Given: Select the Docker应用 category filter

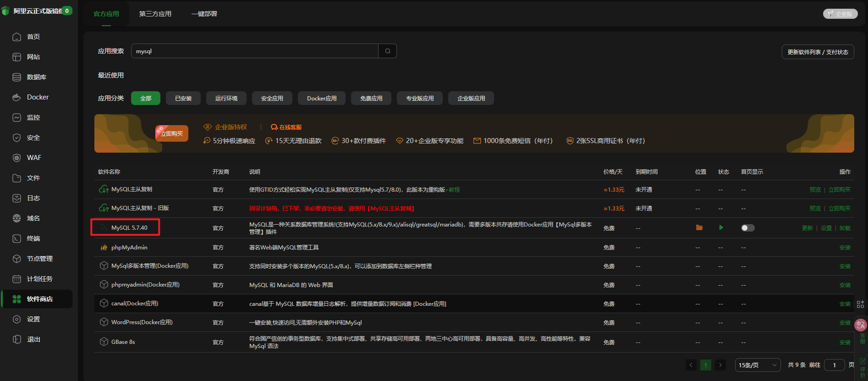Looking at the screenshot, I should [x=322, y=99].
